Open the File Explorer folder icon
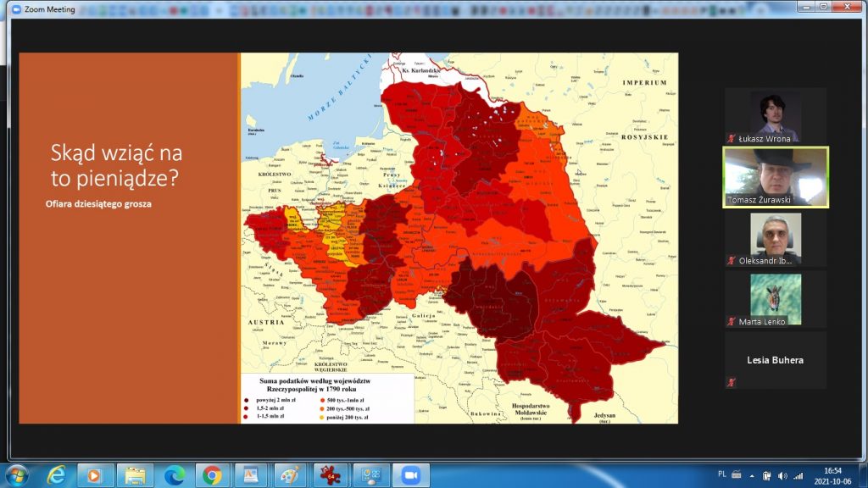This screenshot has height=488, width=868. [x=135, y=474]
